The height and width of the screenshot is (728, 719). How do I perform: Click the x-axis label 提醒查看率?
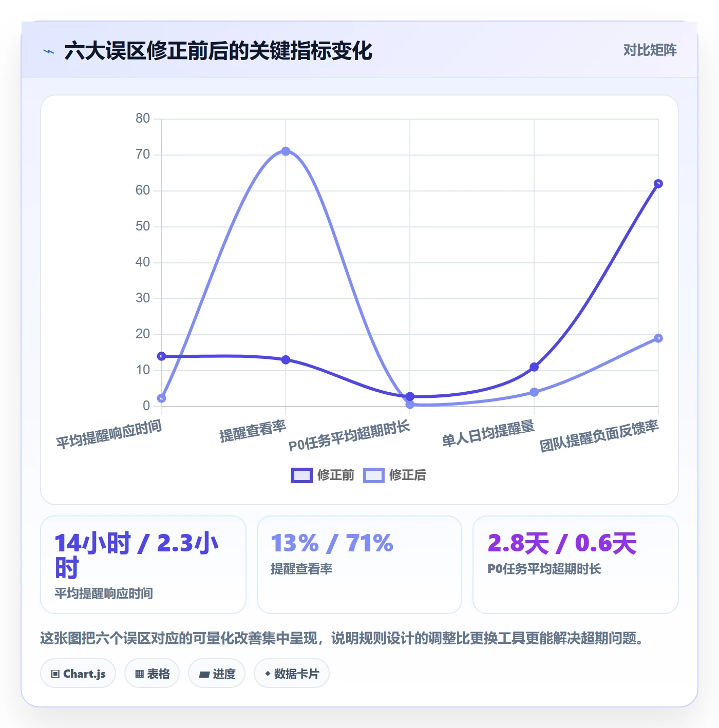(253, 431)
